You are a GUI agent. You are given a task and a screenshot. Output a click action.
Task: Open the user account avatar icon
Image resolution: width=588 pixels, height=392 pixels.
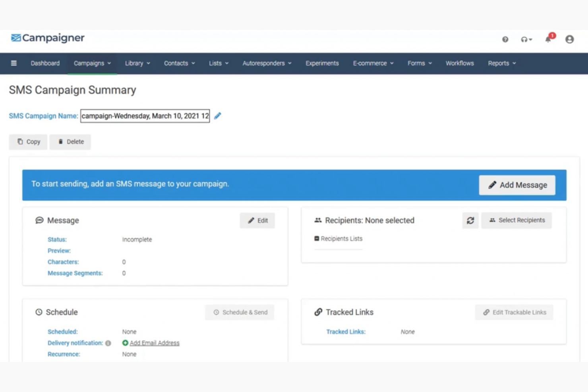pyautogui.click(x=569, y=39)
